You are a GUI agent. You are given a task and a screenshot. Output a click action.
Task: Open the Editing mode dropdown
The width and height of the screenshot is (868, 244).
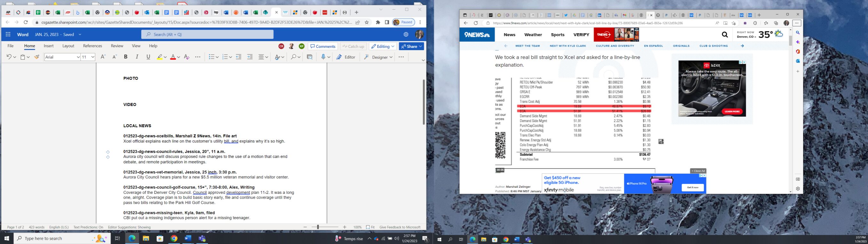(383, 46)
